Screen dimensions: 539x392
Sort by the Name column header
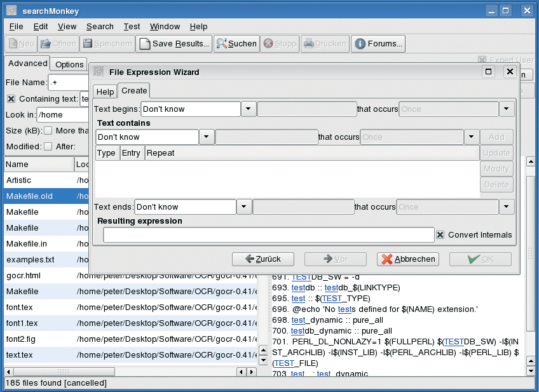(39, 164)
